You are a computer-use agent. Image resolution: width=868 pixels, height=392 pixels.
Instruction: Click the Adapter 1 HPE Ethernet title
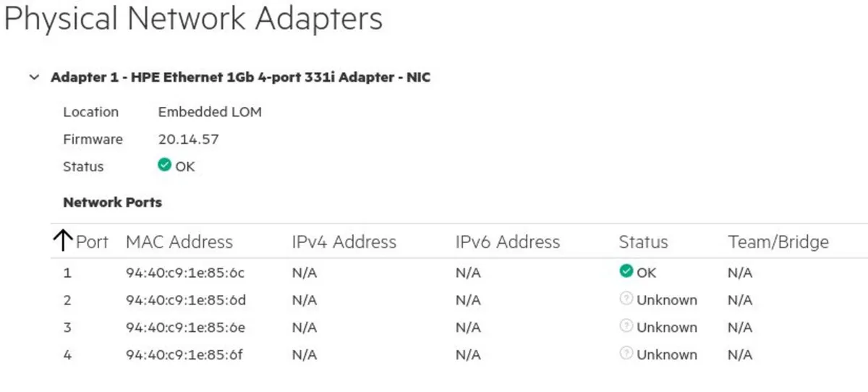(x=240, y=77)
